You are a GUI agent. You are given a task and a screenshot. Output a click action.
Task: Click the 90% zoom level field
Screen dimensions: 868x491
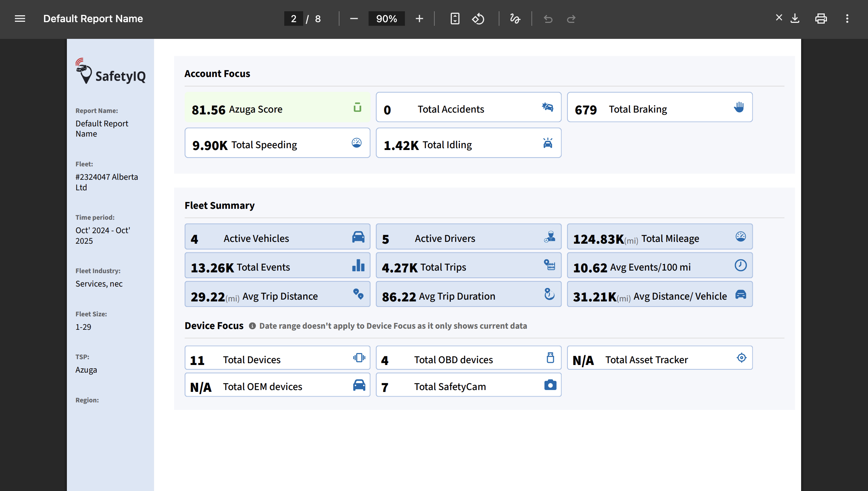(386, 19)
